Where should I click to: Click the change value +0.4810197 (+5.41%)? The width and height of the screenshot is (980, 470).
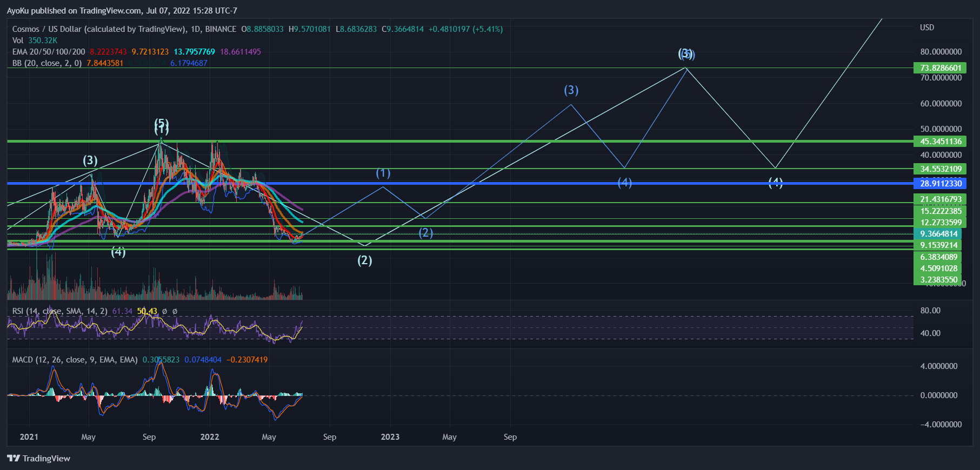(x=465, y=29)
